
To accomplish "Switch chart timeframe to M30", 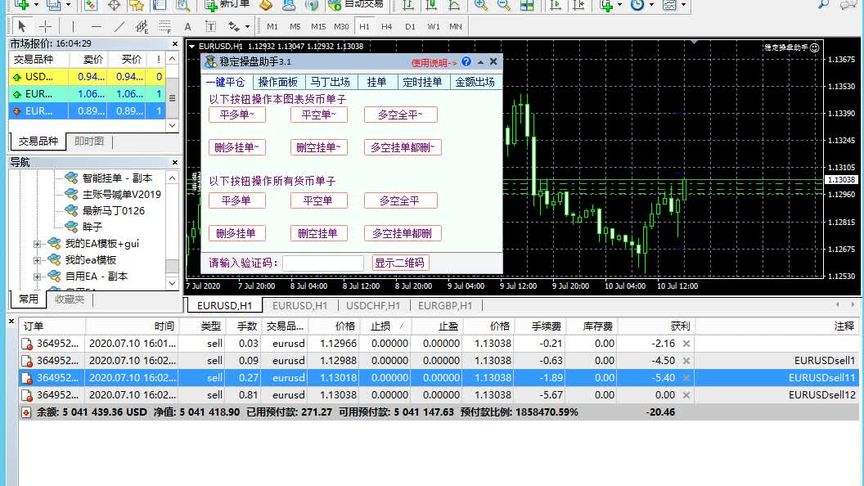I will tap(341, 26).
